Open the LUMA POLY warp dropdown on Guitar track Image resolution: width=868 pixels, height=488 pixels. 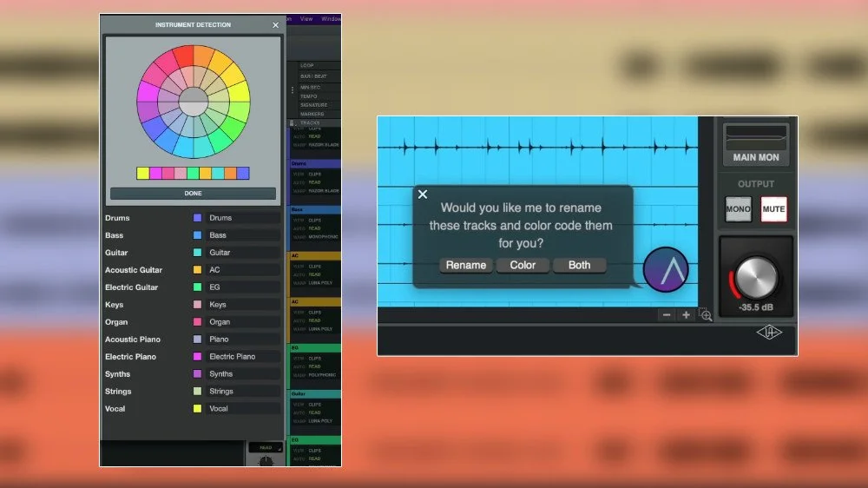(320, 421)
